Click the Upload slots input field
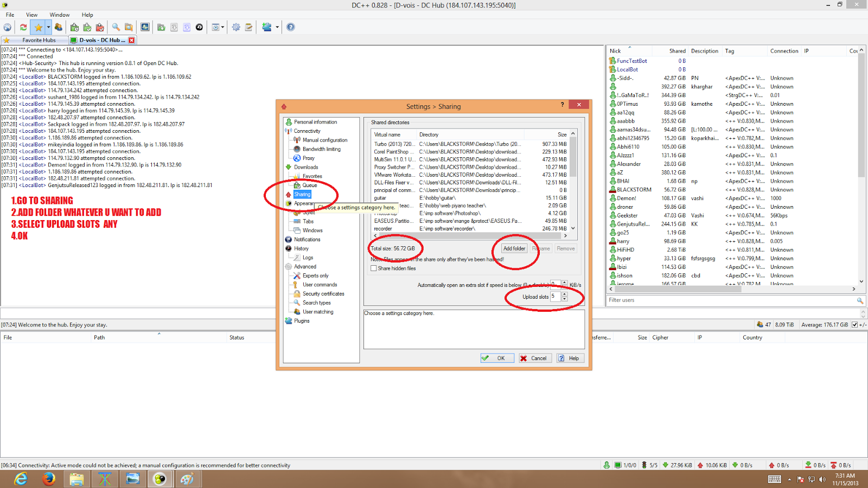This screenshot has height=488, width=868. [x=556, y=297]
